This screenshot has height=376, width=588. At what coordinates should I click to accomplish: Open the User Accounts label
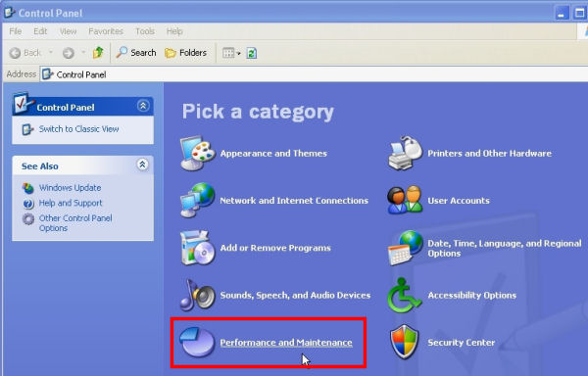[459, 201]
